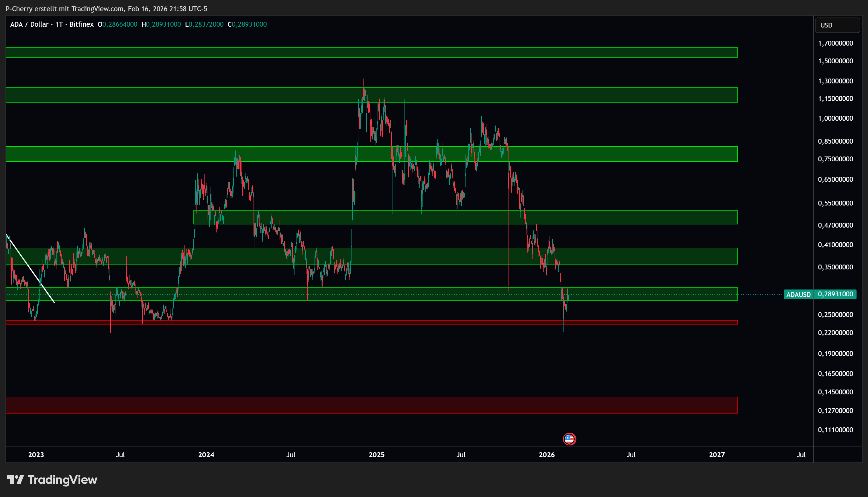Click the US flag economic event icon

click(x=569, y=439)
